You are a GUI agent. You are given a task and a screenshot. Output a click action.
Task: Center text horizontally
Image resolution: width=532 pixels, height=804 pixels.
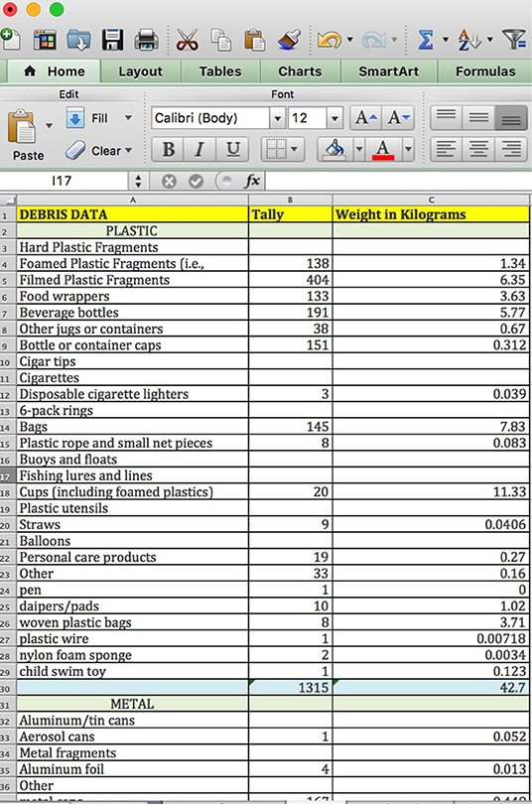[478, 150]
